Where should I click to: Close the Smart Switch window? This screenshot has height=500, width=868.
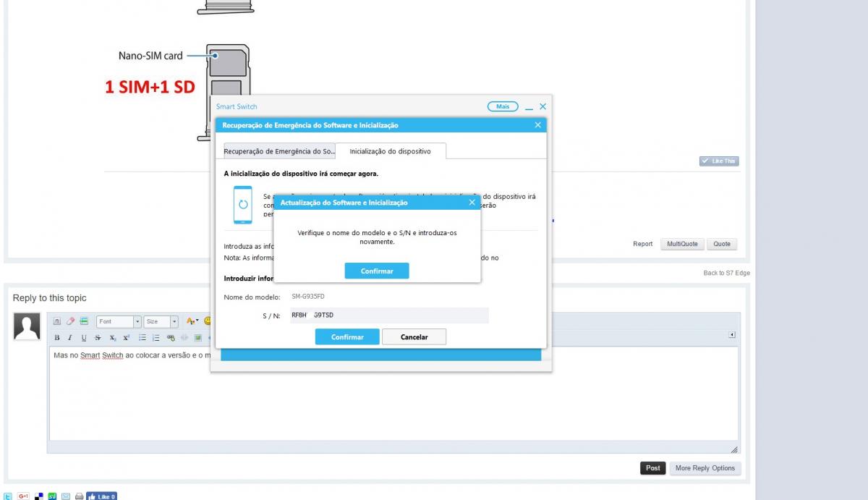tap(542, 106)
